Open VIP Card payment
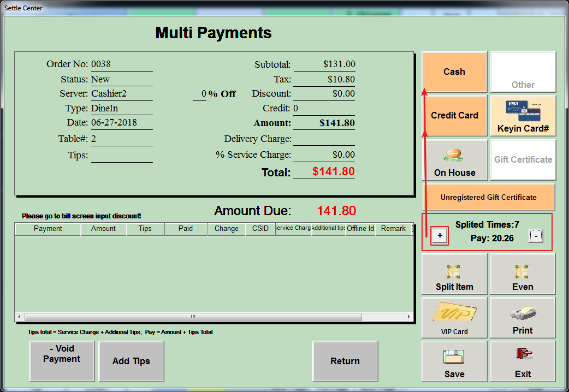The height and width of the screenshot is (392, 569). 454,318
